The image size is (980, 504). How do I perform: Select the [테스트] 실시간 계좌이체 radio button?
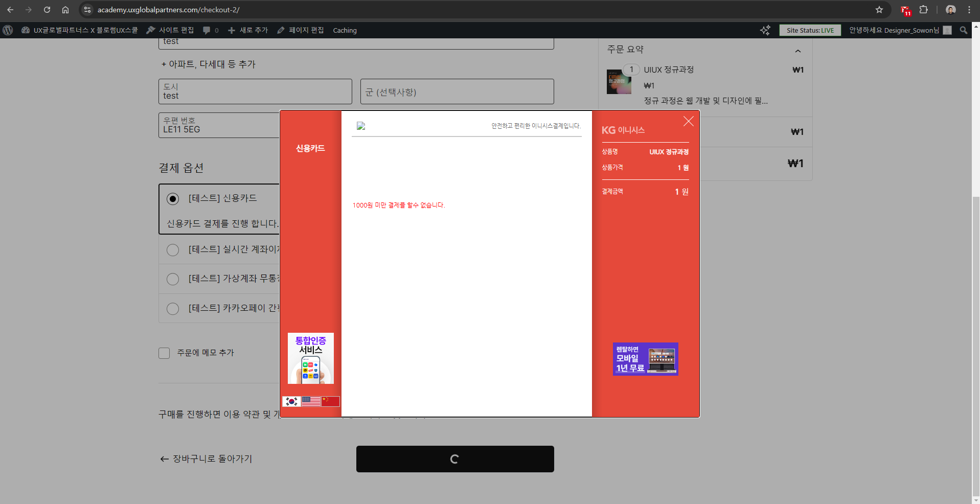173,250
